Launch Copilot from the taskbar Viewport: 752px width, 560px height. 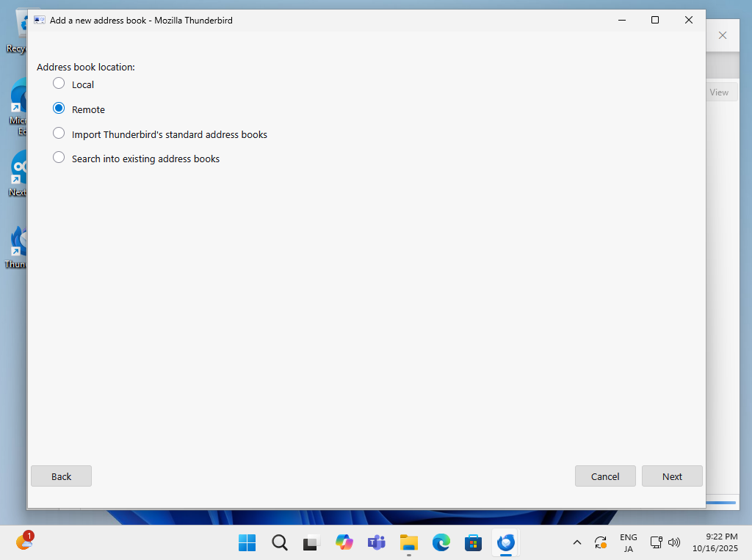344,542
